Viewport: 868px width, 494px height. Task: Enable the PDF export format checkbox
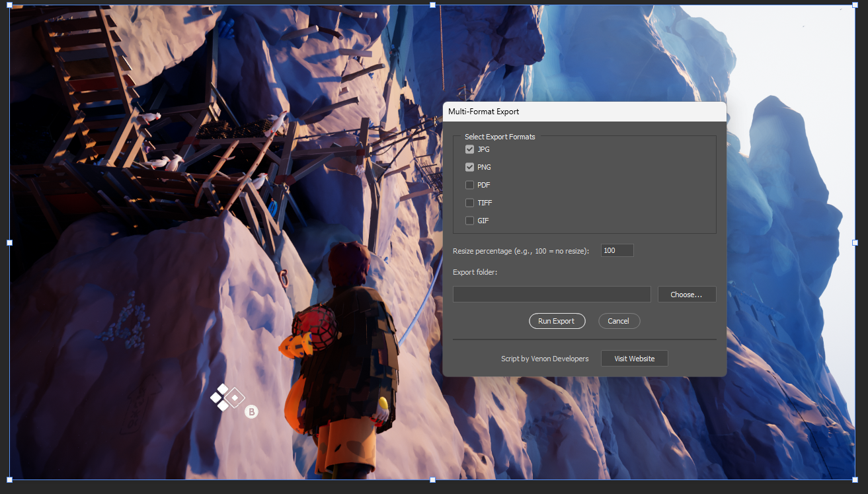point(469,185)
